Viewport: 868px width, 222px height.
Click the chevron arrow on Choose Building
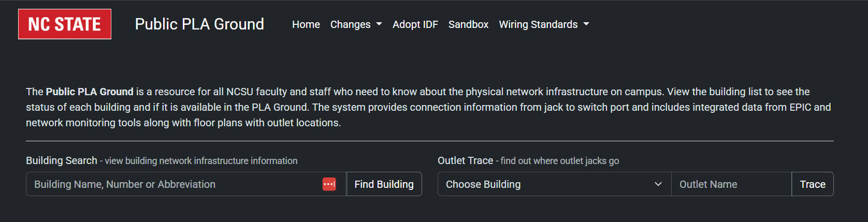[658, 184]
